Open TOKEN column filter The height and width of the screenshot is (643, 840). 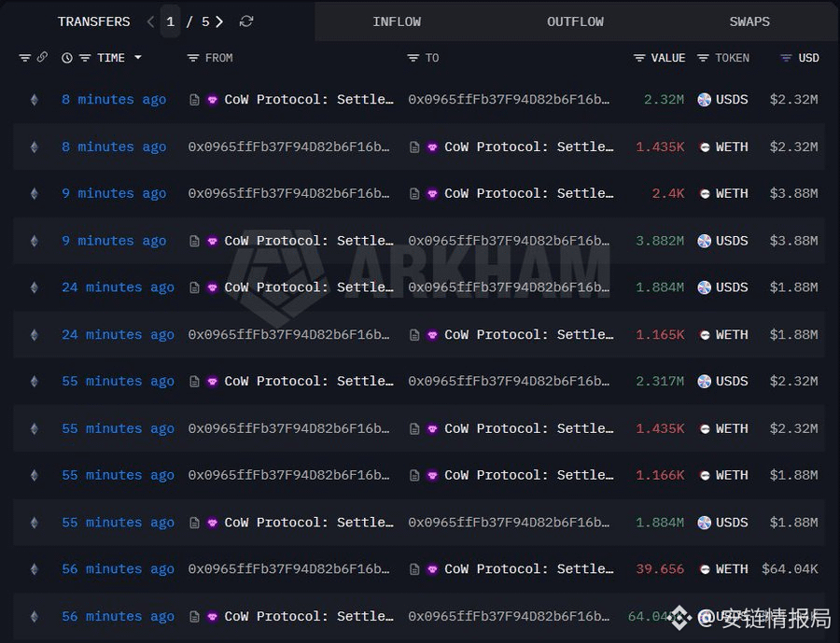[x=704, y=58]
